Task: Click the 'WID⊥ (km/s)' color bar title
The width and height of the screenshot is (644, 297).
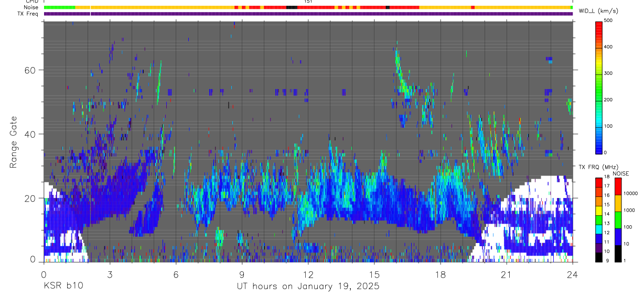Action: [598, 10]
